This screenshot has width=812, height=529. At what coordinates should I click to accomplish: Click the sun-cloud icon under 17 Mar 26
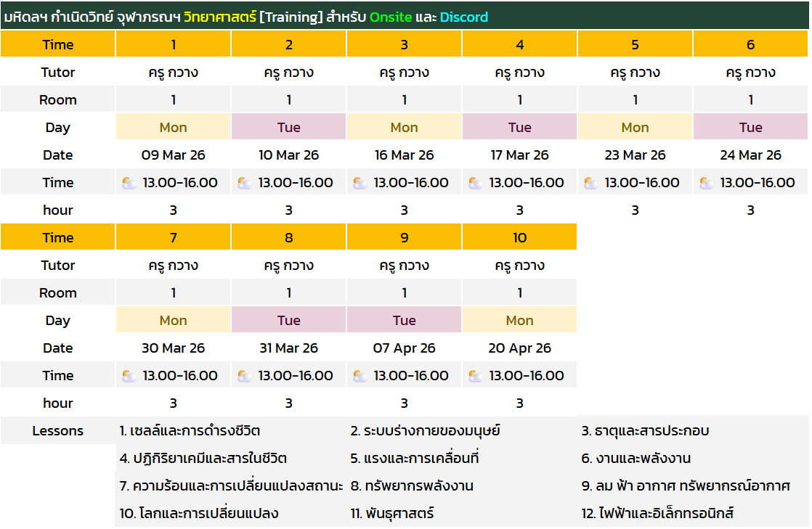tap(475, 183)
